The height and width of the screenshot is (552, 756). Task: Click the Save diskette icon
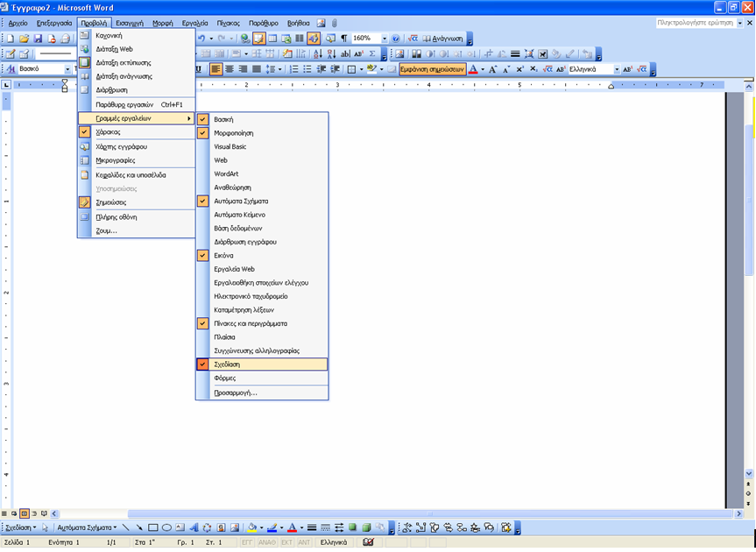38,39
